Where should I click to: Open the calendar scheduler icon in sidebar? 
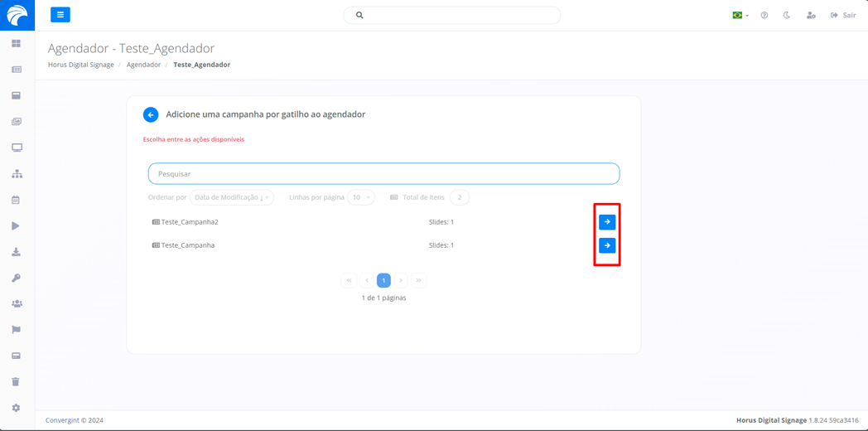(16, 200)
